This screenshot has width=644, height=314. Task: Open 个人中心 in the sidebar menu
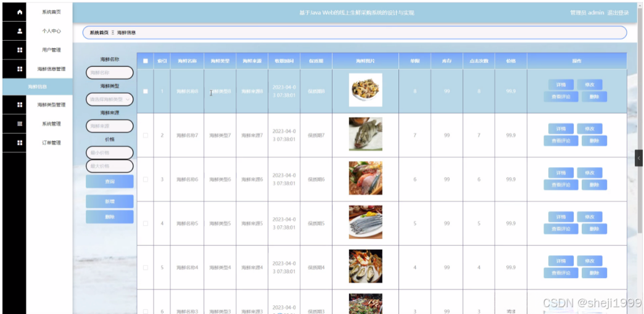click(x=51, y=31)
